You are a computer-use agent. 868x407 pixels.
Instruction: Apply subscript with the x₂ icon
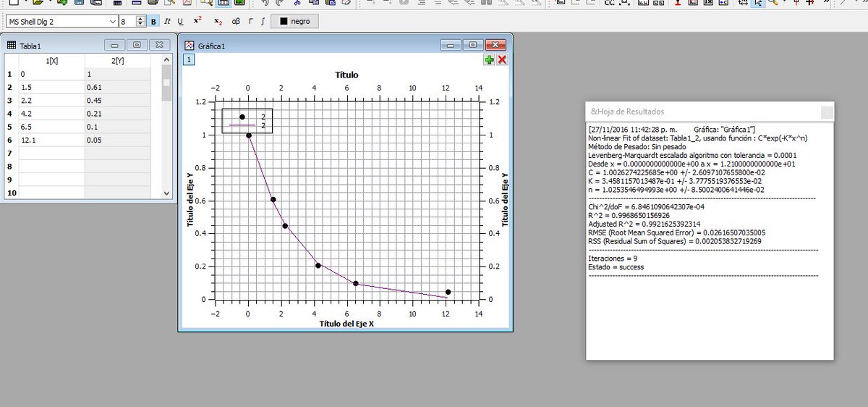click(218, 22)
